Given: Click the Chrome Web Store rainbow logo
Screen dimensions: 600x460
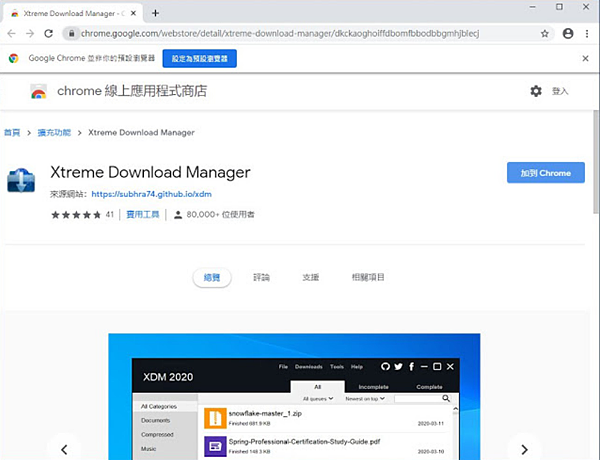Looking at the screenshot, I should 39,91.
